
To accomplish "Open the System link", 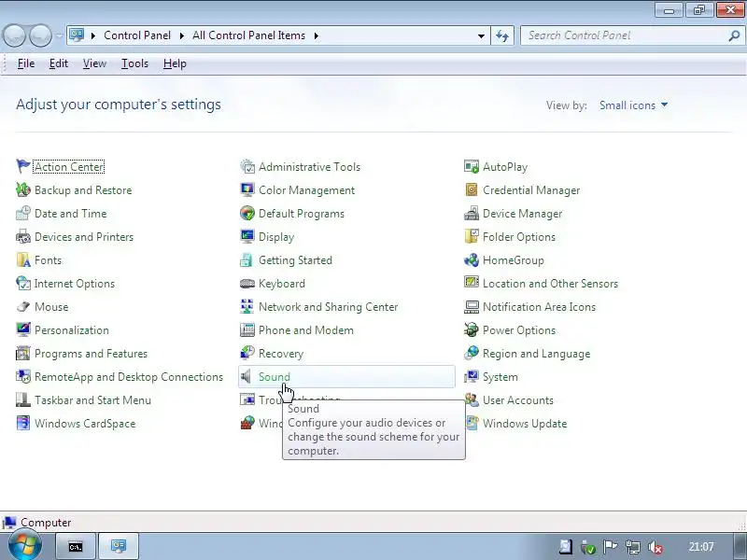I will pyautogui.click(x=500, y=377).
